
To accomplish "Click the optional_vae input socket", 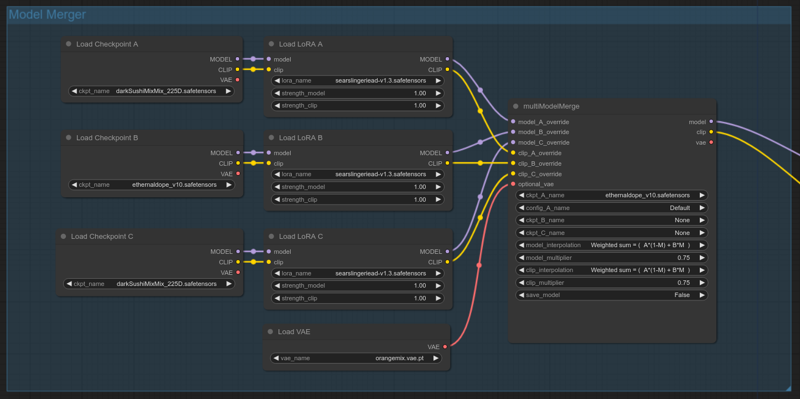I will click(513, 184).
